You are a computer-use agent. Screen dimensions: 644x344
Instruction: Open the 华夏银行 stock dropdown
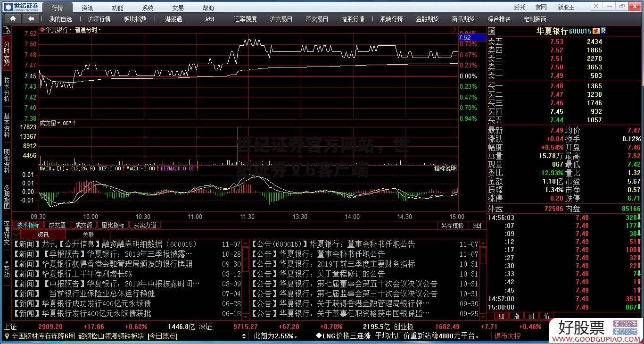(x=58, y=29)
